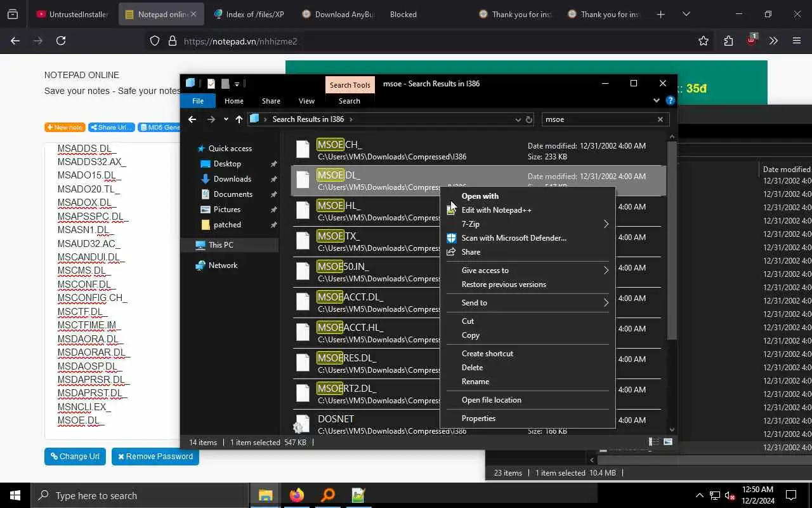Close the Notepad online tab
812x508 pixels.
pos(193,14)
